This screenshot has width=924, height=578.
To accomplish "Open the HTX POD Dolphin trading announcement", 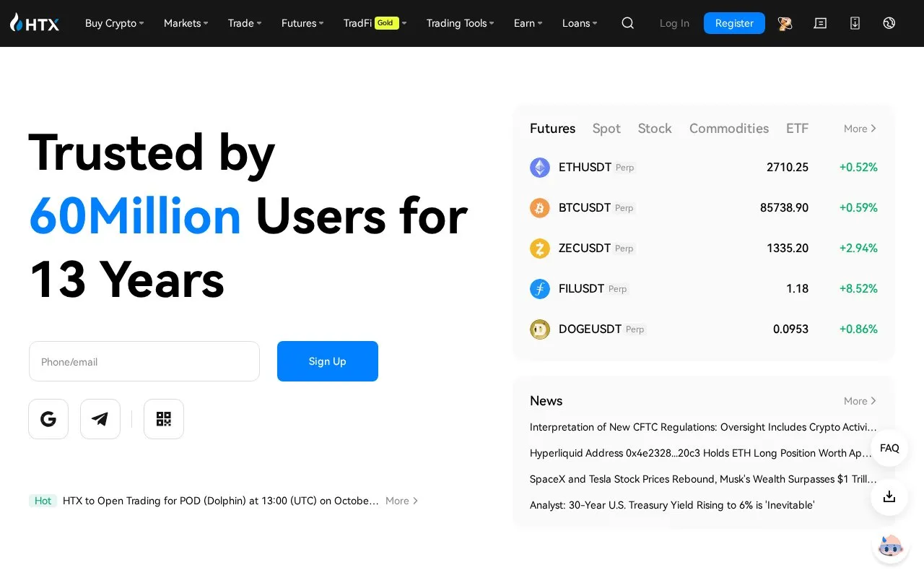I will click(x=221, y=501).
